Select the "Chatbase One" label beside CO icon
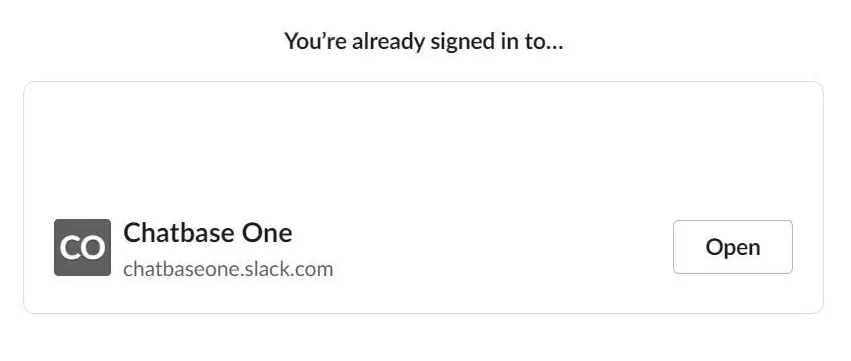 point(208,233)
